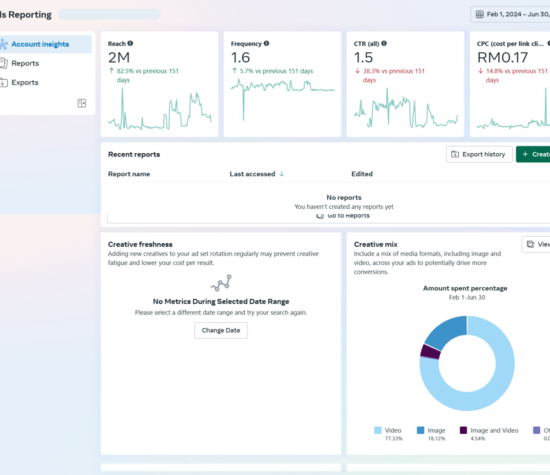The height and width of the screenshot is (475, 550).
Task: Click the CTR value 1.5
Action: [363, 58]
